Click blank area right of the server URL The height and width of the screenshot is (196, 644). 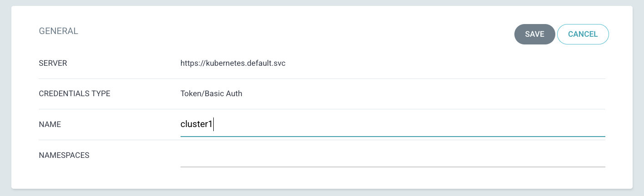point(446,64)
